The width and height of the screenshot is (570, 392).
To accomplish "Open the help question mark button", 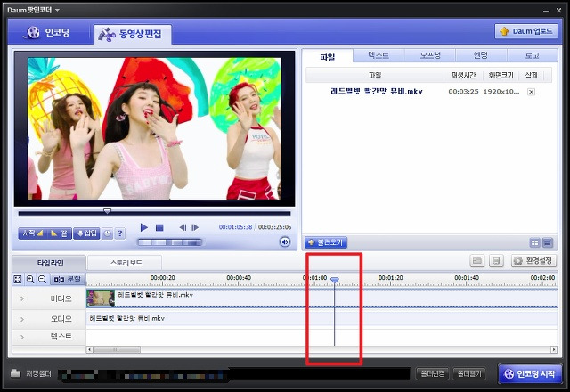I will 120,233.
